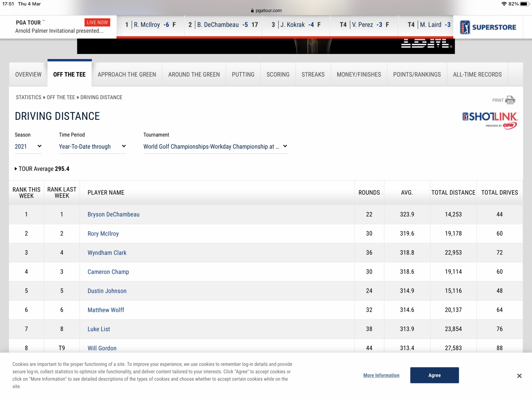The width and height of the screenshot is (532, 399).
Task: Open the Season 2021 dropdown
Action: pos(28,146)
